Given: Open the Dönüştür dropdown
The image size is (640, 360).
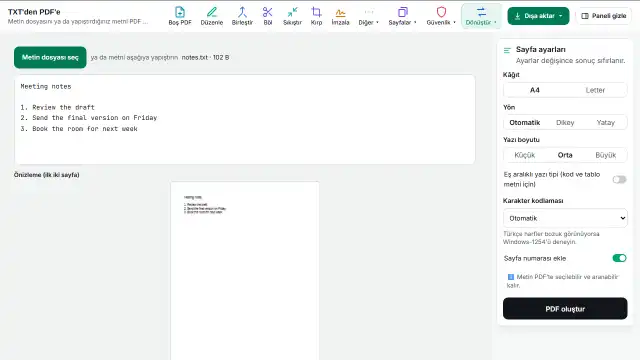Looking at the screenshot, I should coord(481,16).
